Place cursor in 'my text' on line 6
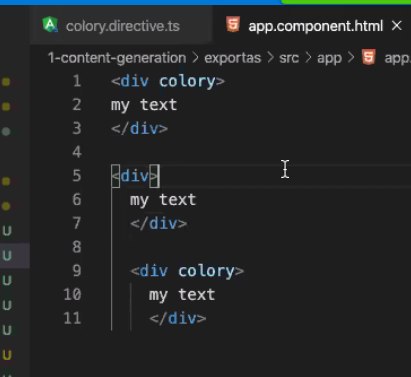Screen dimensions: 411x377 (163, 200)
